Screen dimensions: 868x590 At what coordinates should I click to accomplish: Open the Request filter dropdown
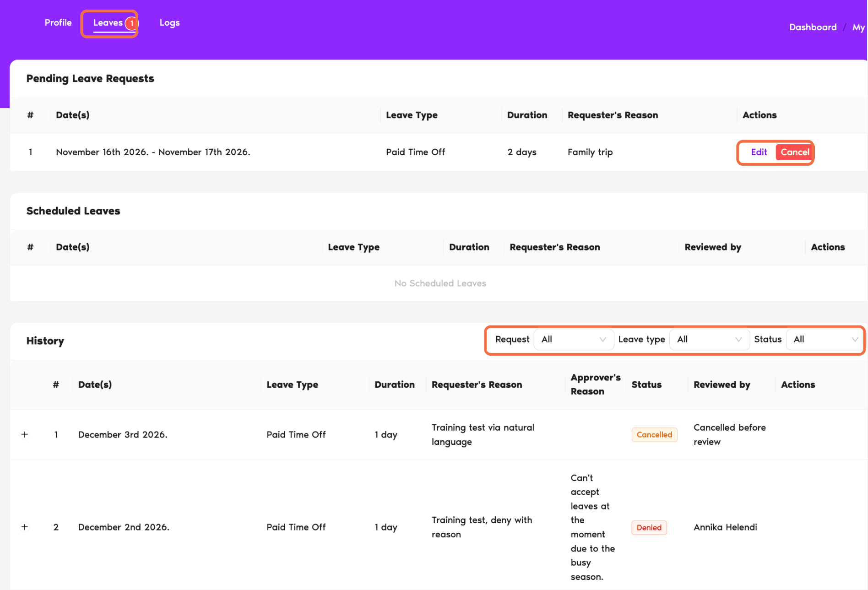pyautogui.click(x=574, y=339)
